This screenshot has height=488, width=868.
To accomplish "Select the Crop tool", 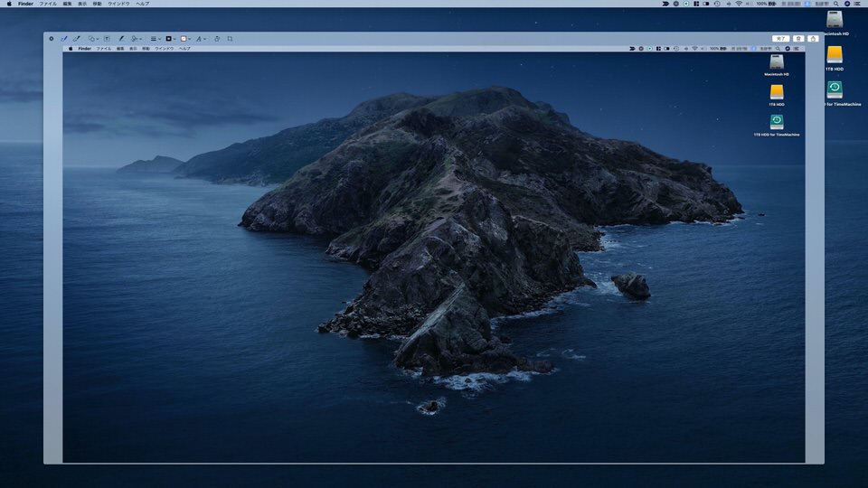I will click(x=230, y=39).
